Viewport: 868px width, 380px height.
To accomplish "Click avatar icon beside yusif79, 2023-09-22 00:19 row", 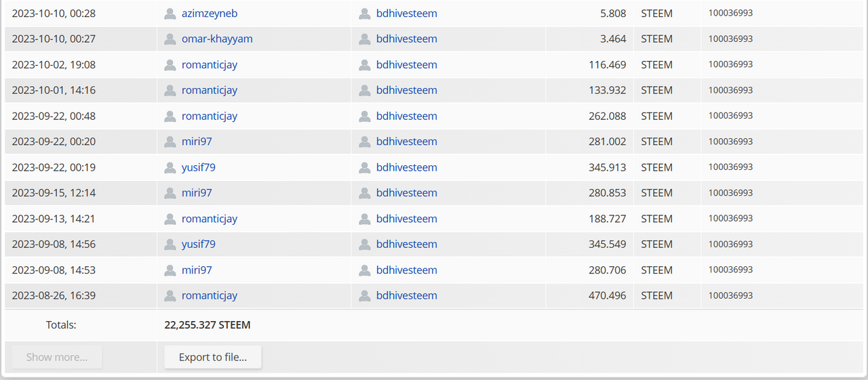I will pyautogui.click(x=170, y=168).
